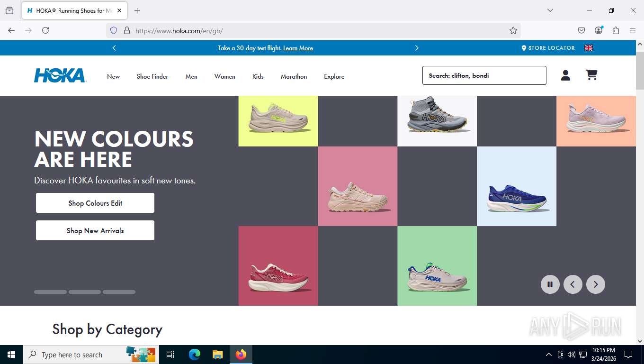Viewport: 644px width, 364px height.
Task: Click the HOKA logo
Action: [x=60, y=75]
